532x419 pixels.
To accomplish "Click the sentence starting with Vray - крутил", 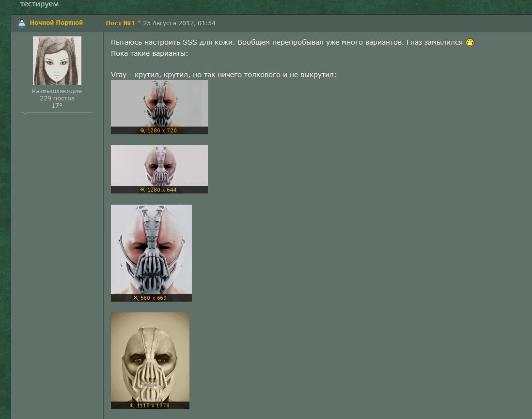I will (x=223, y=75).
